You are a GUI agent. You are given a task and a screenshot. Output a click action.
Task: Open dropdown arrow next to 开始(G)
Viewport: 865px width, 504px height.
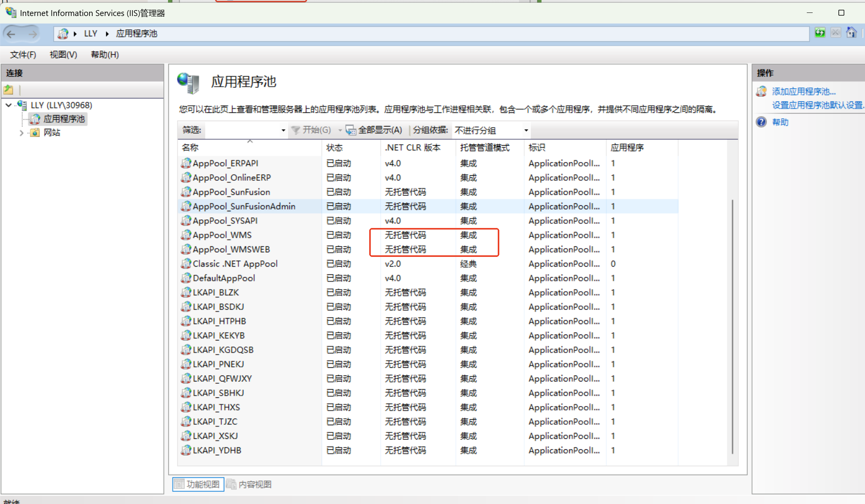coord(340,130)
